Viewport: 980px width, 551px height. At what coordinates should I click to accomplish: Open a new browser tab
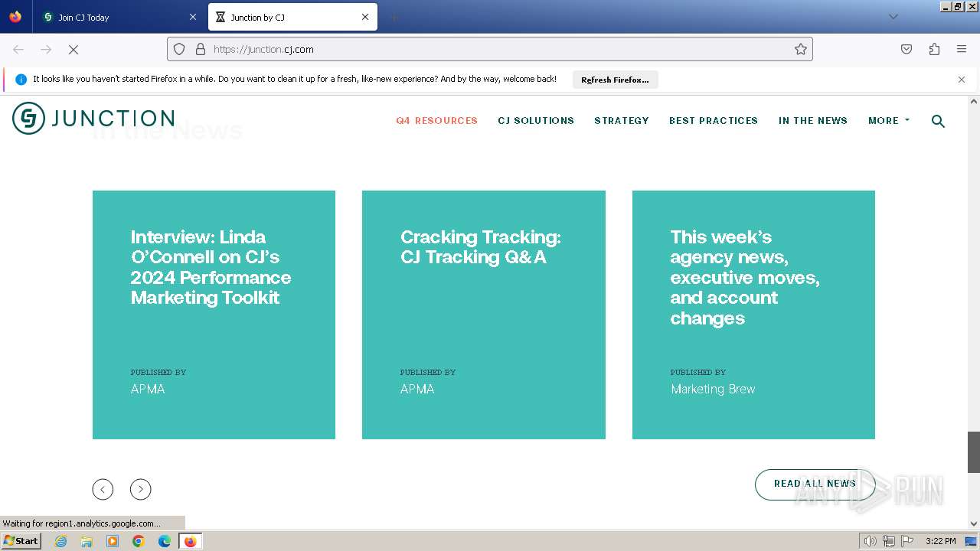pyautogui.click(x=394, y=17)
